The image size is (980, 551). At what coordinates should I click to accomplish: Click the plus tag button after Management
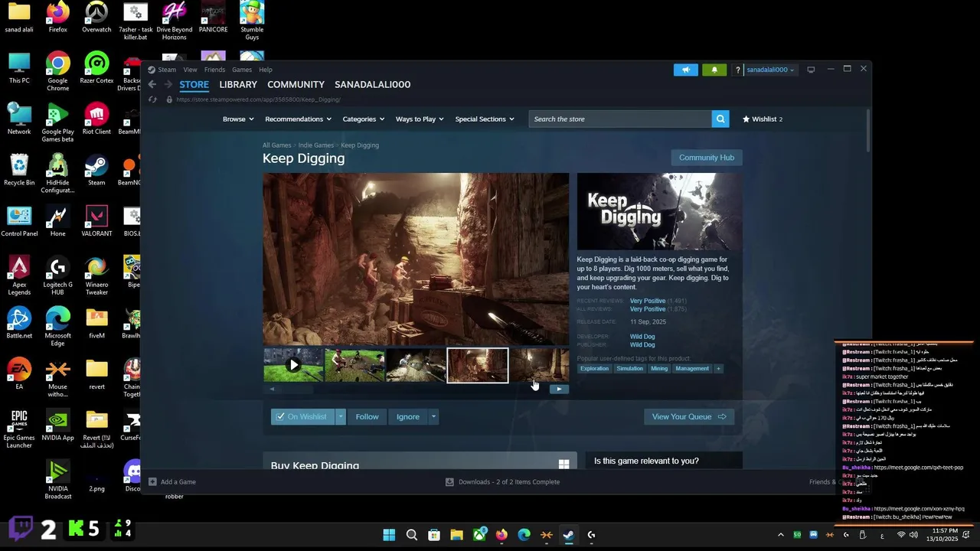[717, 368]
